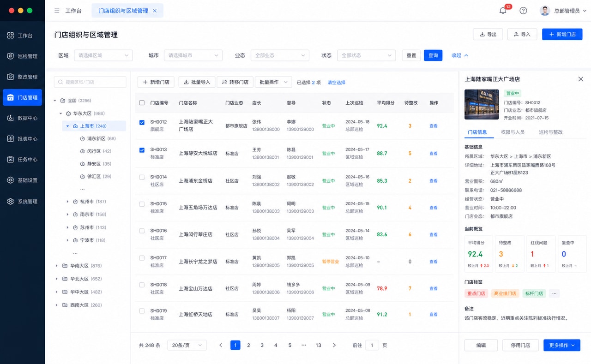
Task: Expand the 华北大区 tree node
Action: pyautogui.click(x=56, y=279)
